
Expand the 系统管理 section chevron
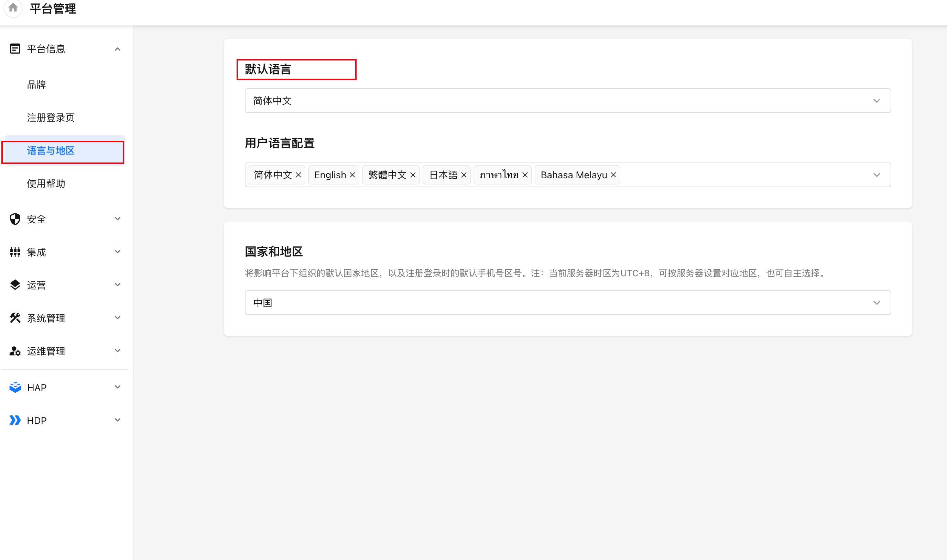(118, 318)
